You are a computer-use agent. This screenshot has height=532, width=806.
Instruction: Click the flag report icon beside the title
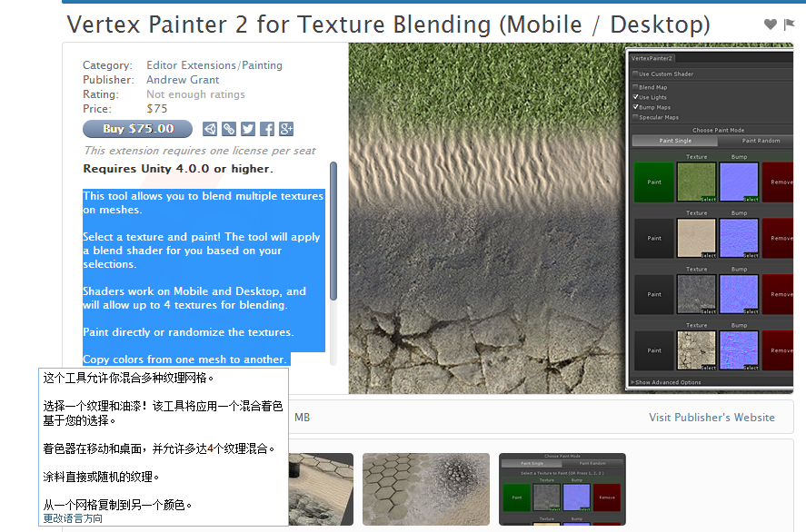click(x=789, y=25)
